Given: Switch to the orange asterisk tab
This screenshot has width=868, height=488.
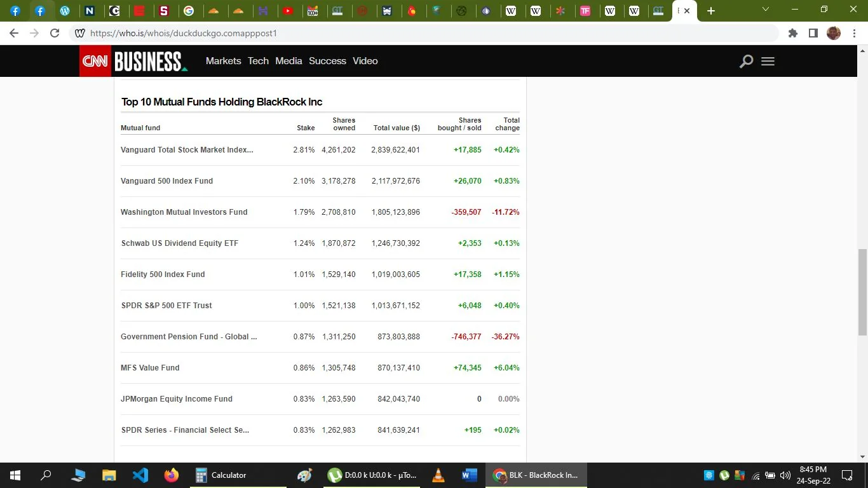Looking at the screenshot, I should tap(560, 11).
